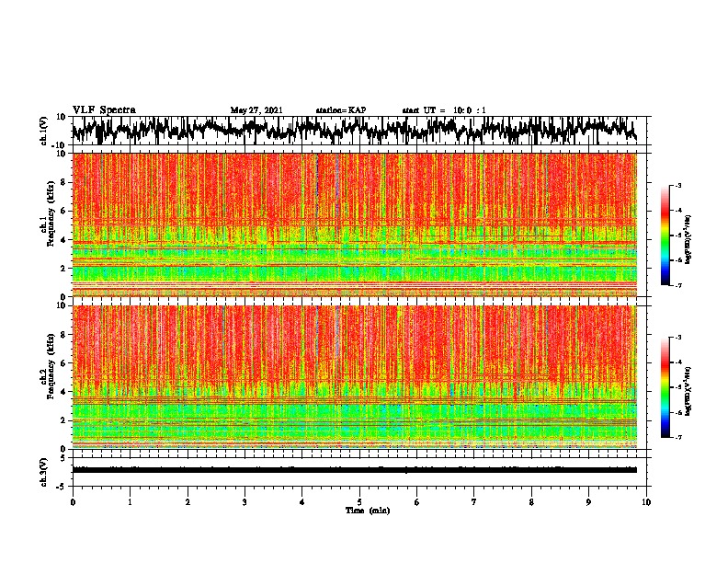Click the '7' tick on time axis

(x=474, y=502)
